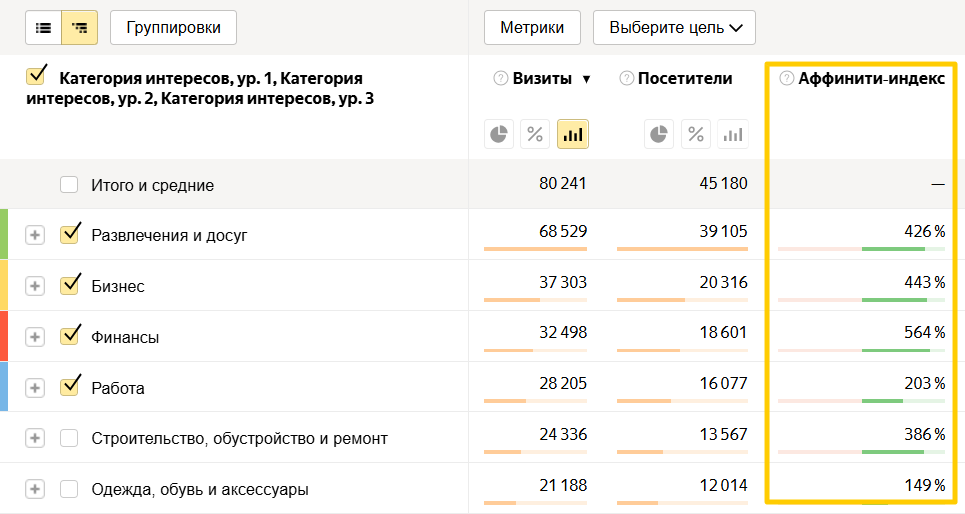Open the Группировки button

[x=174, y=28]
